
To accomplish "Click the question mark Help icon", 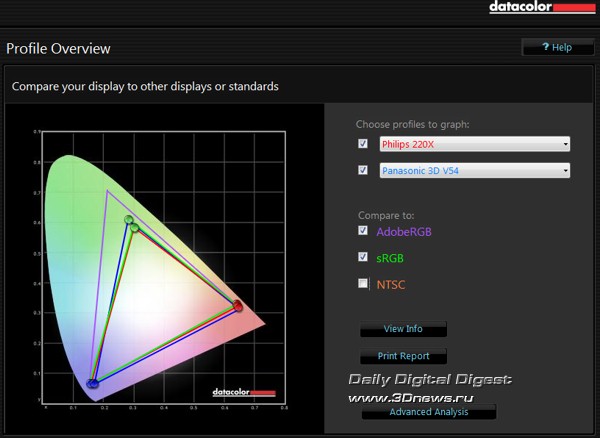I will [x=546, y=47].
